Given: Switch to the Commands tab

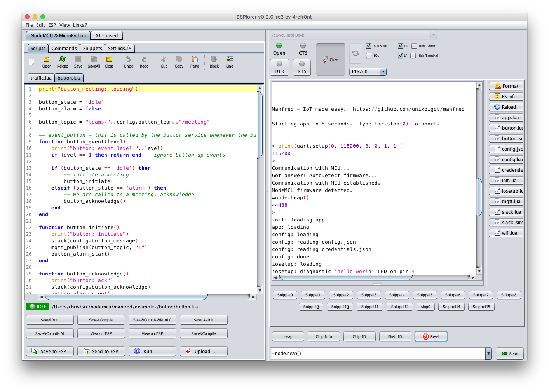Looking at the screenshot, I should pos(64,48).
